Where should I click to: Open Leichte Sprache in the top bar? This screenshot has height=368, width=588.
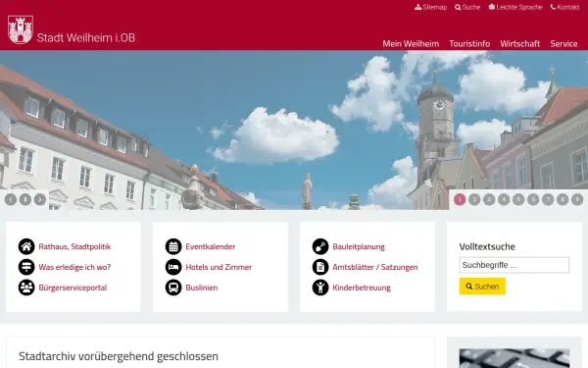[x=515, y=7]
